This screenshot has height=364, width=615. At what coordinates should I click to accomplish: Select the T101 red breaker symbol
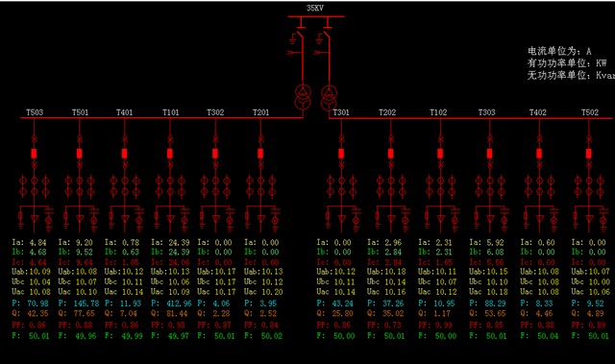pyautogui.click(x=170, y=154)
